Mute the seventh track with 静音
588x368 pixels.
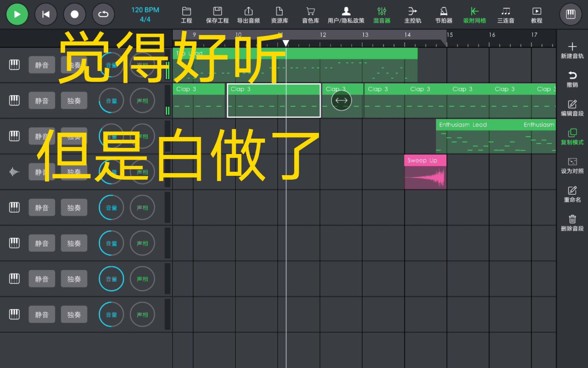point(42,279)
